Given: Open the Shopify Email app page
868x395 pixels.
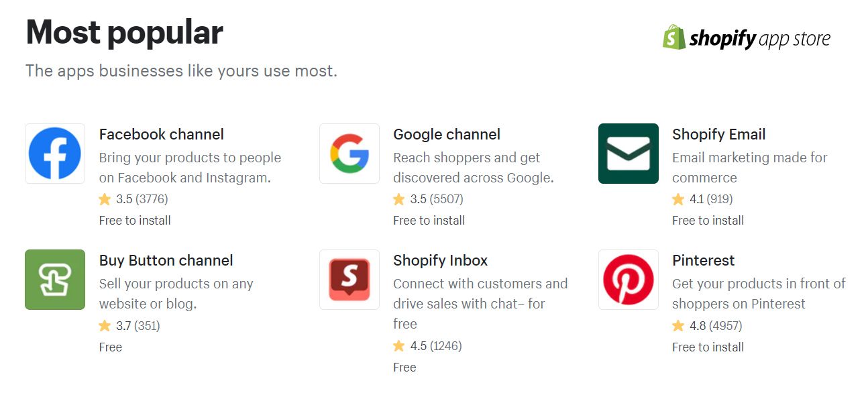Looking at the screenshot, I should point(718,134).
